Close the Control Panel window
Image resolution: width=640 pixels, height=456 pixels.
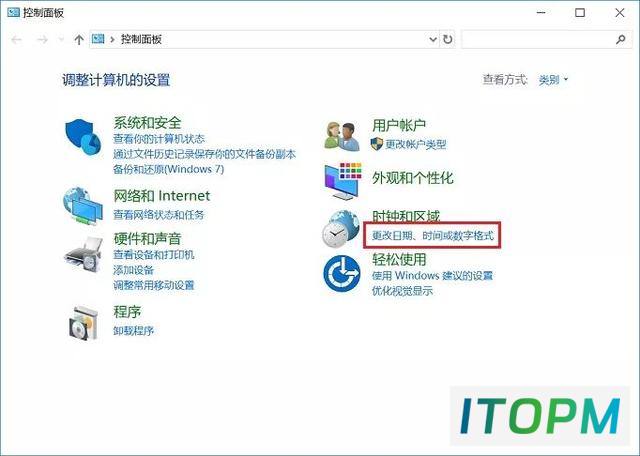(x=620, y=13)
